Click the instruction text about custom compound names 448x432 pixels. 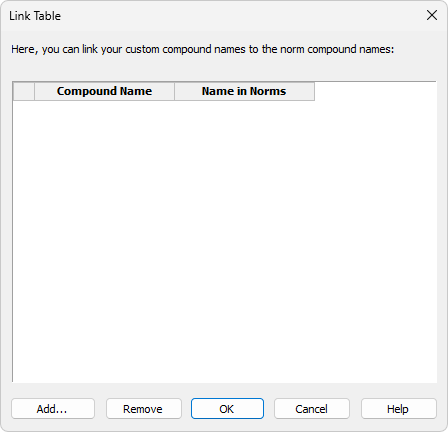pos(202,49)
